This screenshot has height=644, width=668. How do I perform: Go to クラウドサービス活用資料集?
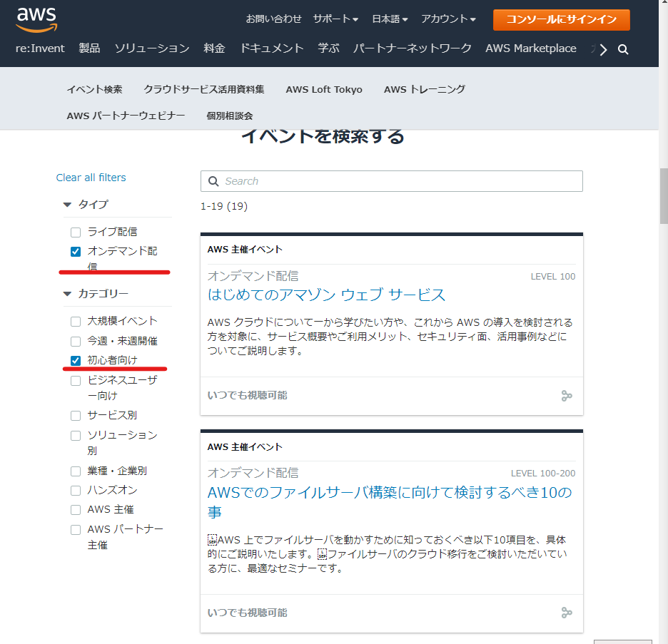tap(203, 89)
